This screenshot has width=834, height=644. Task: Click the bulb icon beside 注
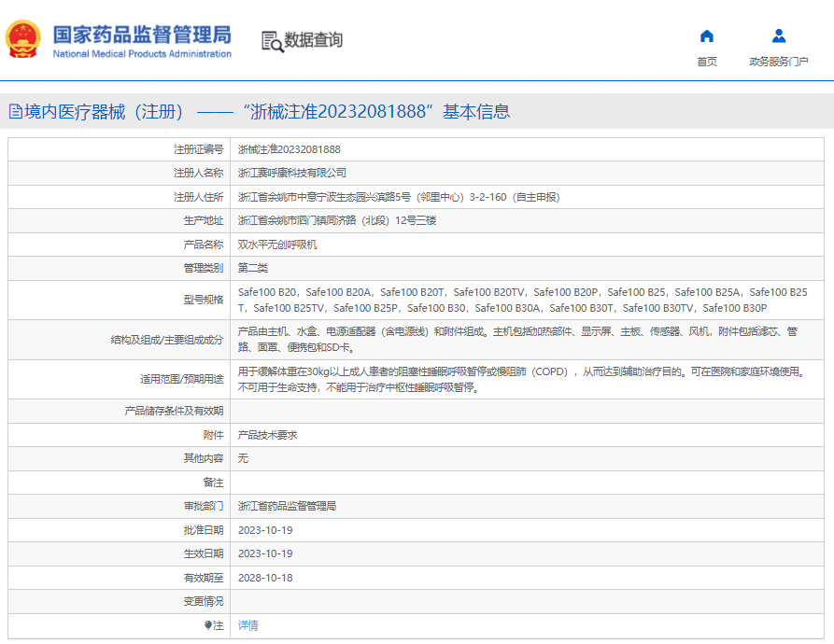point(208,625)
